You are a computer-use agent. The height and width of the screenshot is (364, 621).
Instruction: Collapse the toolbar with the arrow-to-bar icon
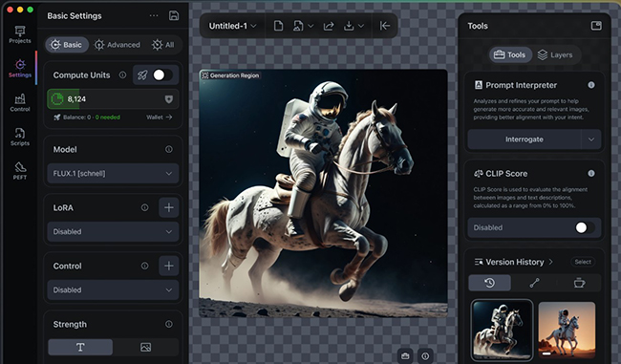pyautogui.click(x=385, y=26)
